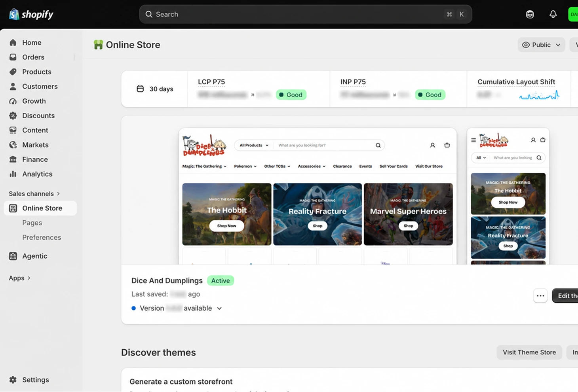Click the green account avatar

[x=573, y=14]
